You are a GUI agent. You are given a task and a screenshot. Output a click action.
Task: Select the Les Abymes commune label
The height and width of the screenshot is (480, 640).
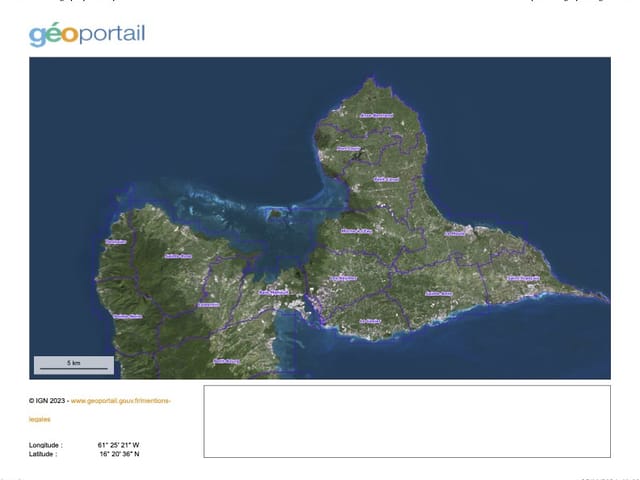coord(344,278)
